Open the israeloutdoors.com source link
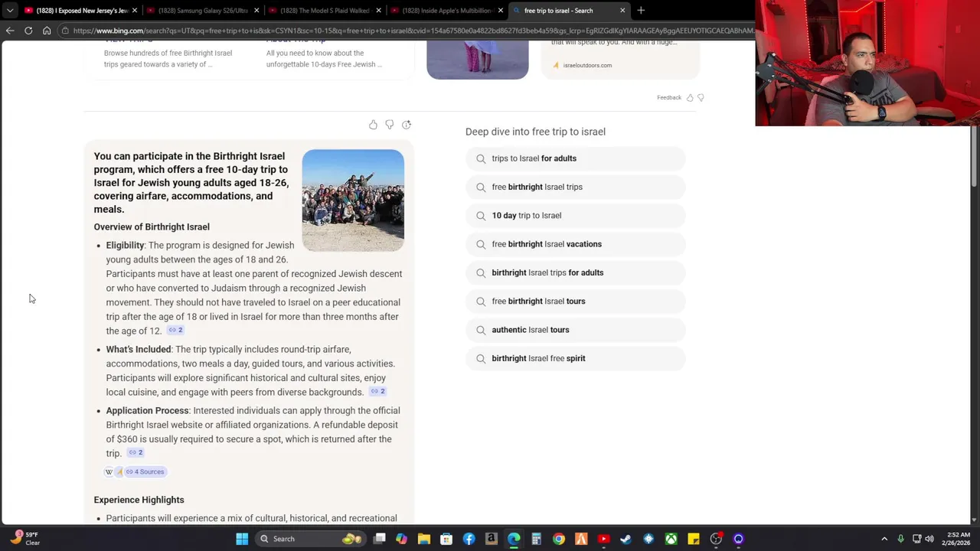This screenshot has width=980, height=551. click(x=587, y=65)
